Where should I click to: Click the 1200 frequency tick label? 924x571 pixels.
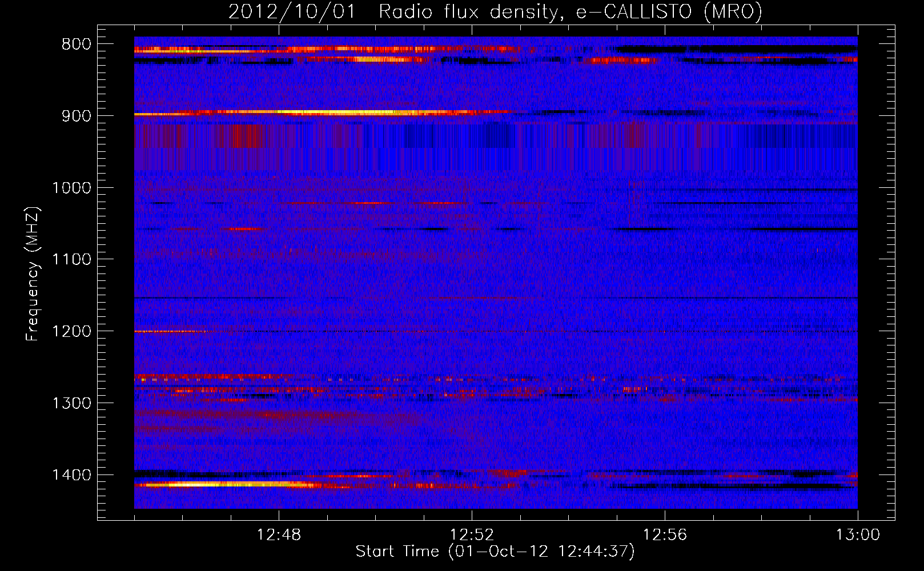tap(72, 332)
